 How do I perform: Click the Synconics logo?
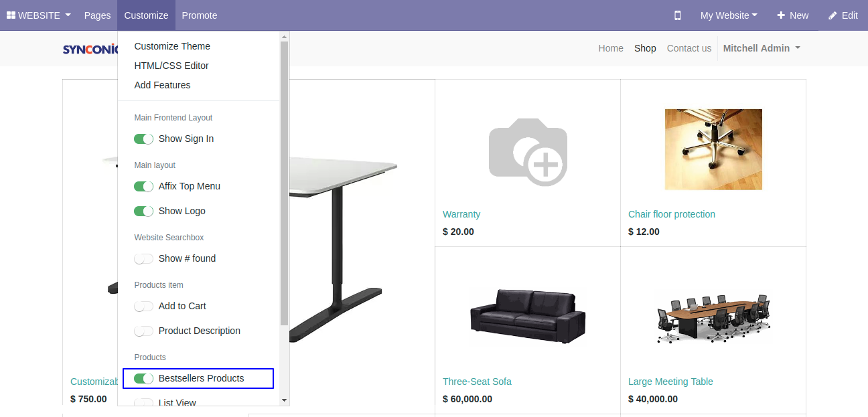point(90,49)
